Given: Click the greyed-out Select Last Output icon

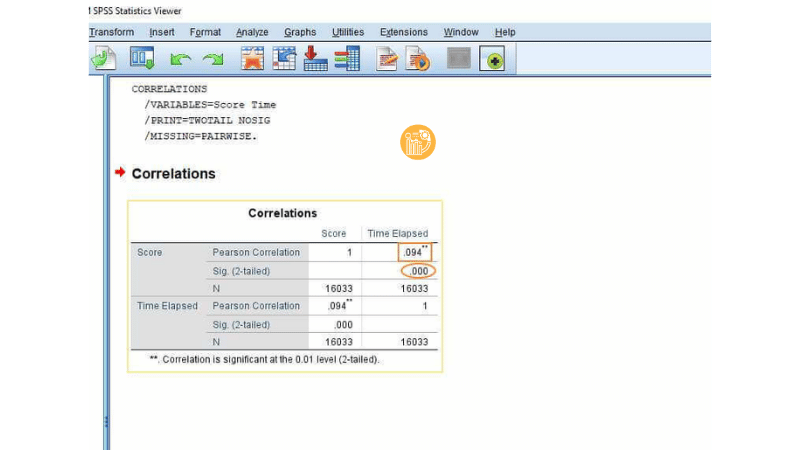Looking at the screenshot, I should pos(459,58).
